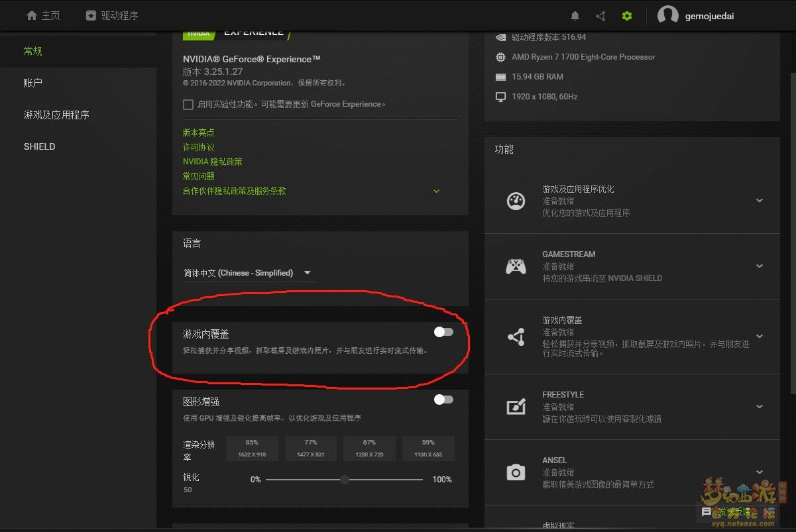Expand the ANSEL feature chevron

pyautogui.click(x=760, y=472)
